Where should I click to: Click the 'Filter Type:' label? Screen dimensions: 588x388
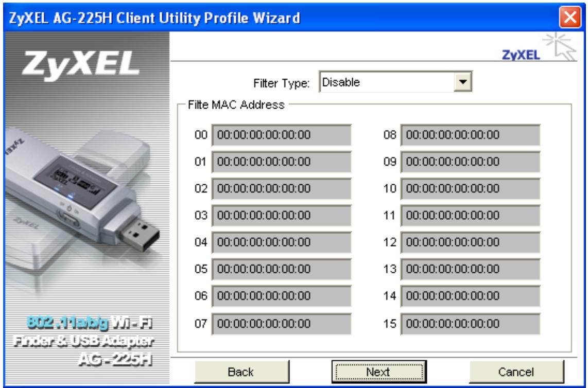click(x=282, y=83)
